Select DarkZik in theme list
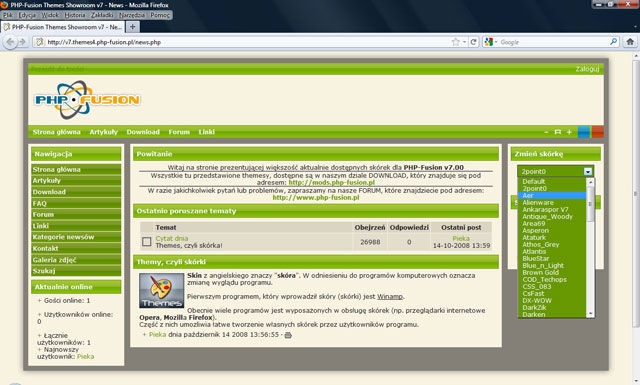This screenshot has width=640, height=385. (552, 307)
